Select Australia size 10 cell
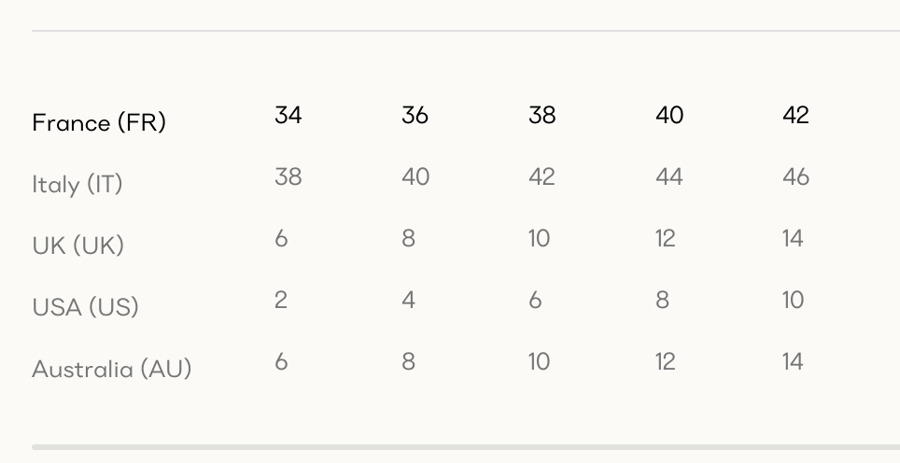Image resolution: width=900 pixels, height=463 pixels. [539, 361]
